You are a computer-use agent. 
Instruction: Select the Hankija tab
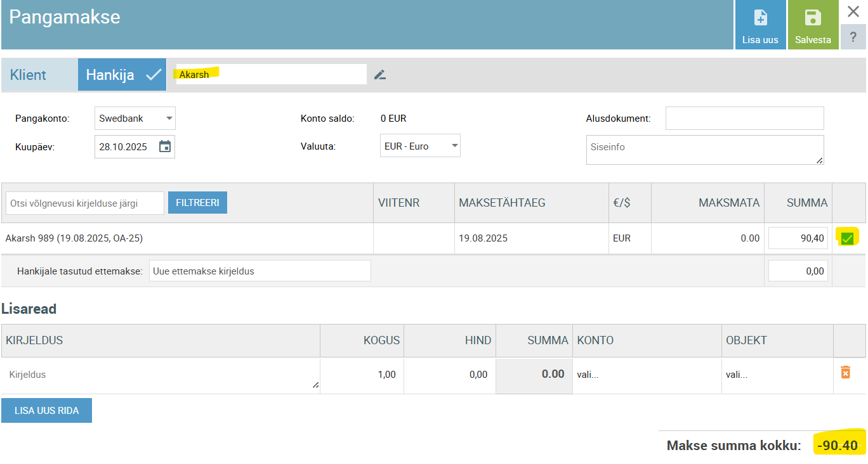pyautogui.click(x=122, y=75)
